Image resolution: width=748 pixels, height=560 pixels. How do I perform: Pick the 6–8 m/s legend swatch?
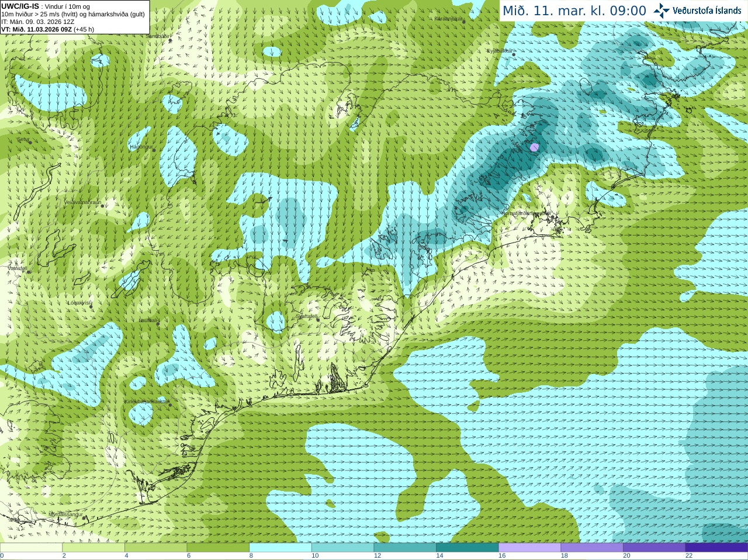tap(218, 548)
